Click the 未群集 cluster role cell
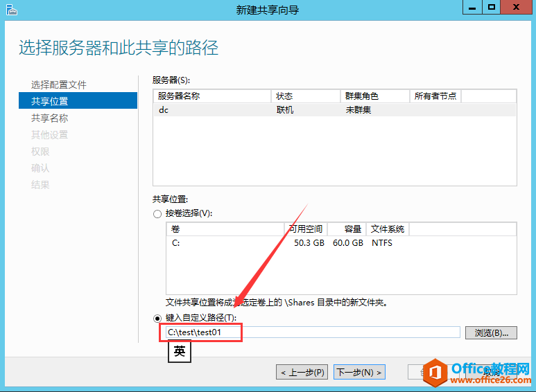Screen dimensions: 536x392 pos(358,110)
